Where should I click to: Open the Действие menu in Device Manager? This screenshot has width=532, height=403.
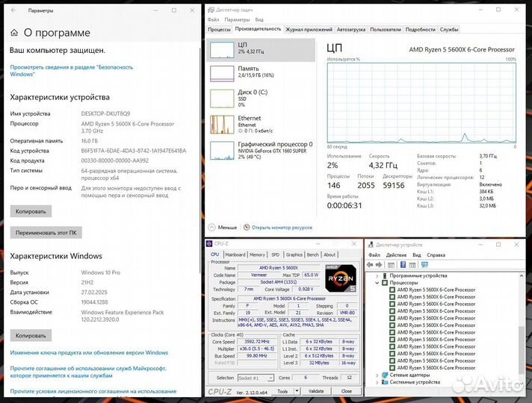(x=396, y=255)
